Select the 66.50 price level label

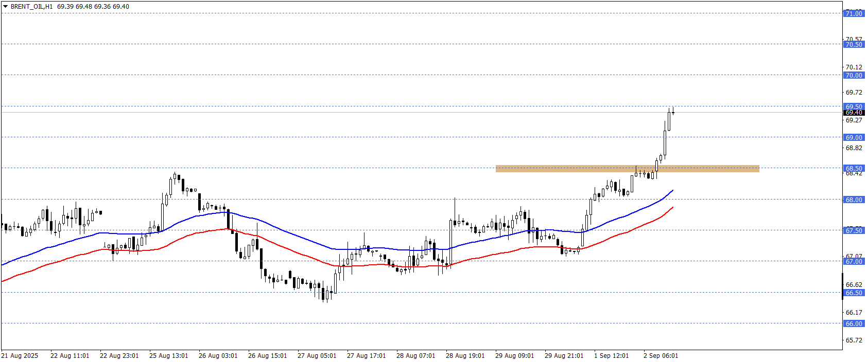pyautogui.click(x=854, y=293)
